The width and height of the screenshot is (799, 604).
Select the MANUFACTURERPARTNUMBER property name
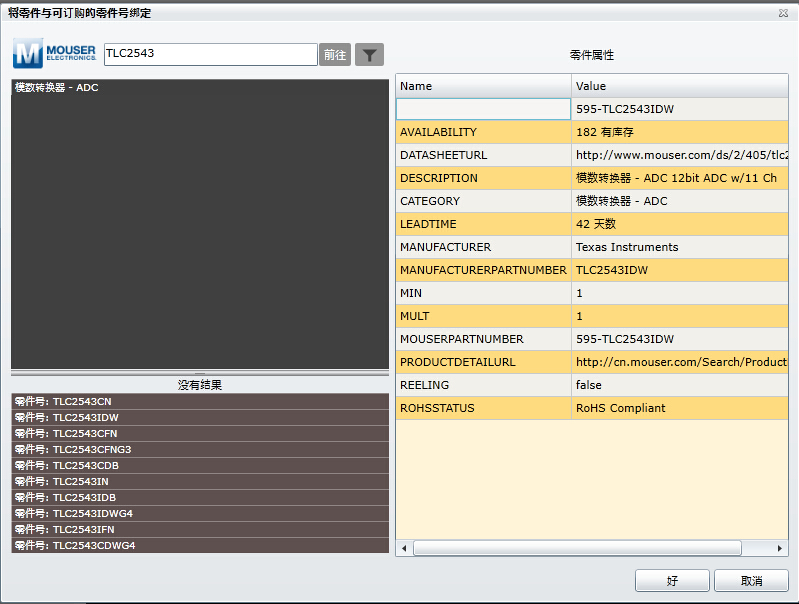[483, 270]
